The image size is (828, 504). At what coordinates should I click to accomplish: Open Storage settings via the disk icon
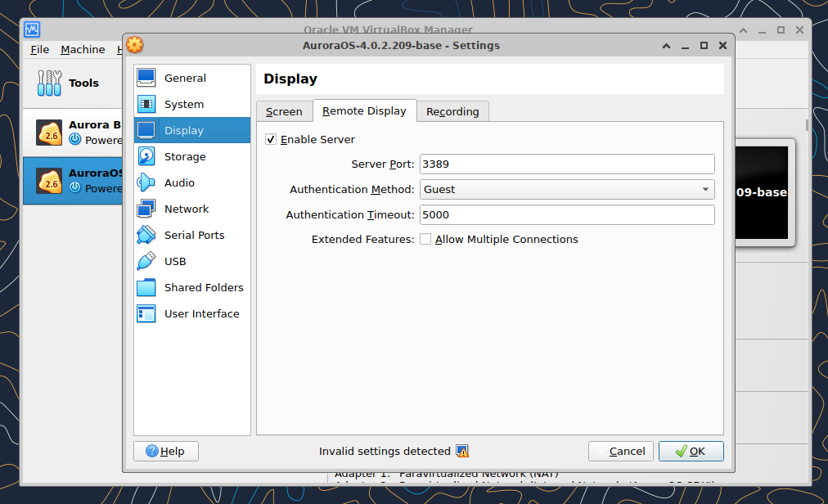(x=146, y=156)
